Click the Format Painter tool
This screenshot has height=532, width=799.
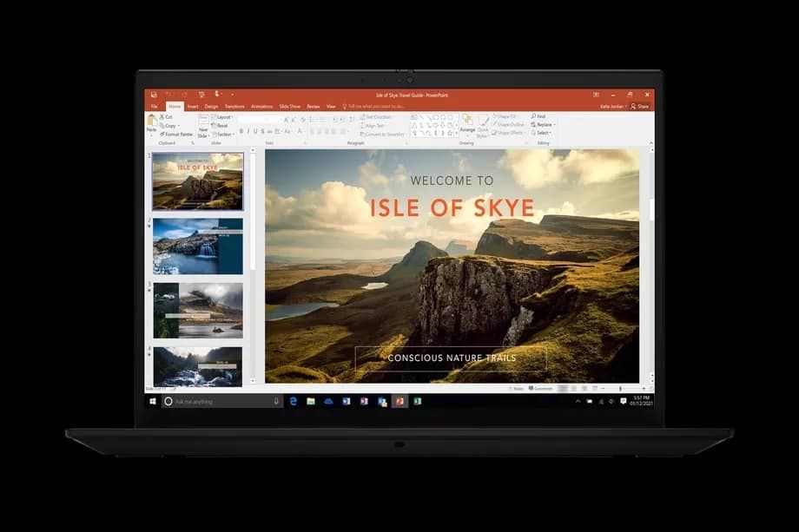177,135
